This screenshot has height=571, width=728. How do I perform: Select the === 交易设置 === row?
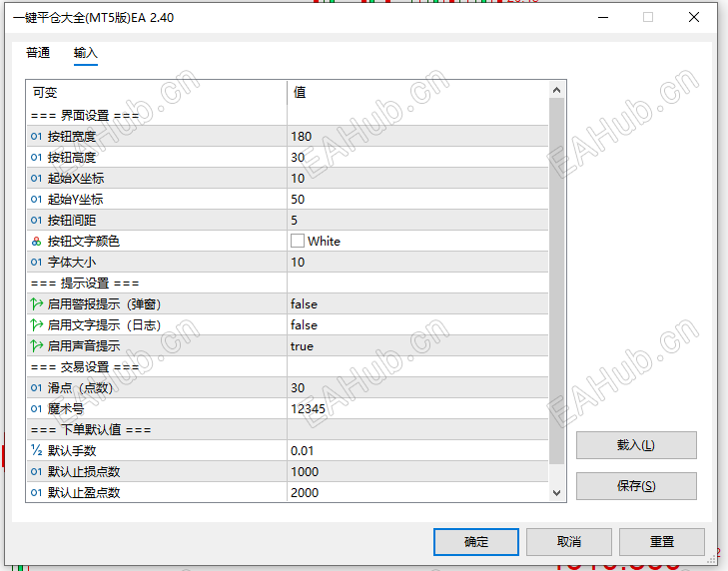point(288,367)
